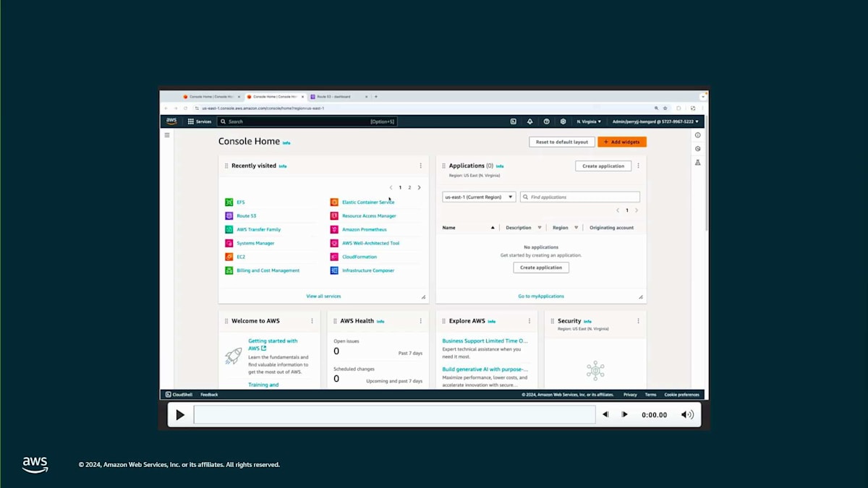Open the AWS Transfer Family icon
Screen dimensions: 868x488
[x=229, y=230]
